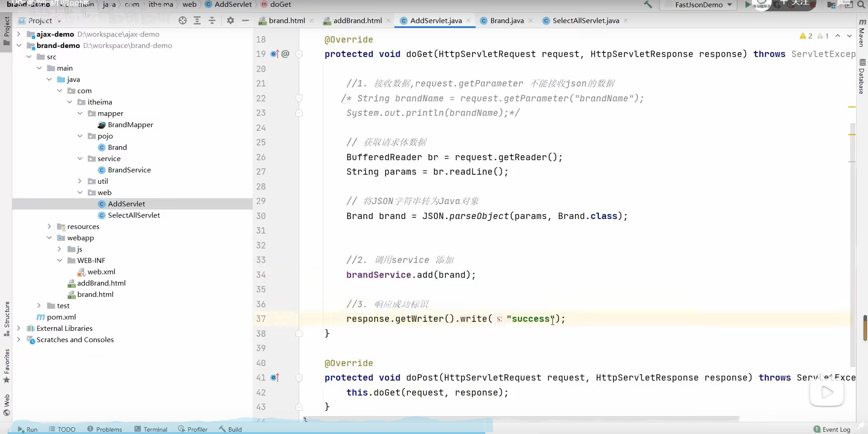This screenshot has width=868, height=434.
Task: Open the Terminal tool window tab
Action: [151, 429]
